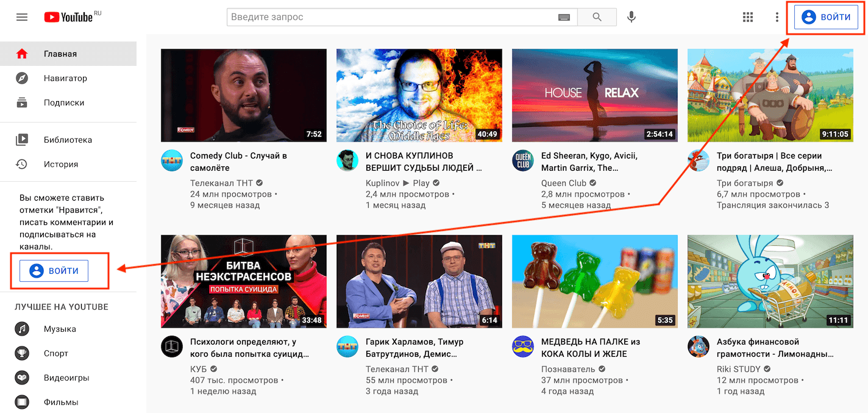Open the hamburger guide menu
Image resolution: width=868 pixels, height=413 pixels.
click(x=22, y=17)
